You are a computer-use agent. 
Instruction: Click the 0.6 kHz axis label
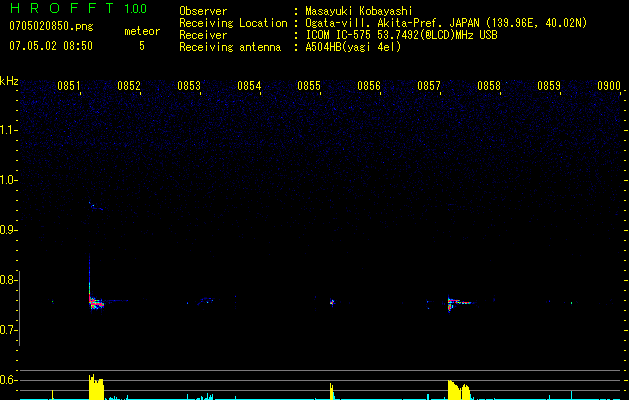coord(8,380)
